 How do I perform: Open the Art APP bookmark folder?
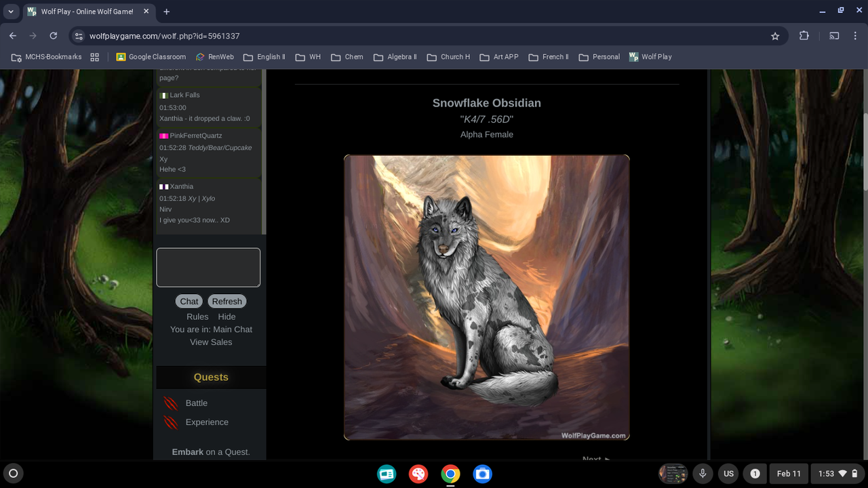499,57
